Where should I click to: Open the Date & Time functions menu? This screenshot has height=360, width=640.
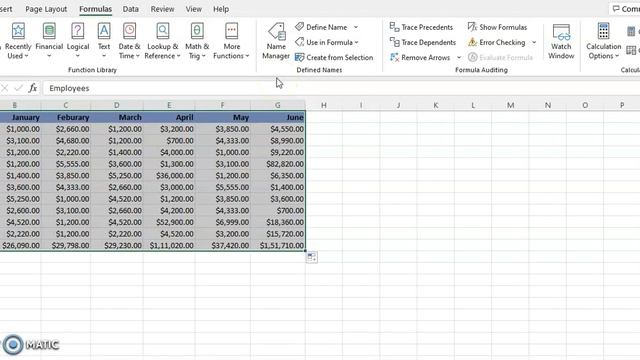click(x=129, y=41)
